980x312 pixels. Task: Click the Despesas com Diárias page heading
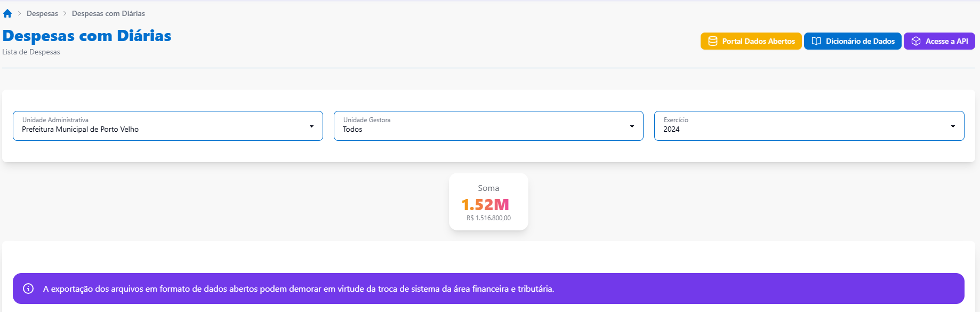(87, 36)
